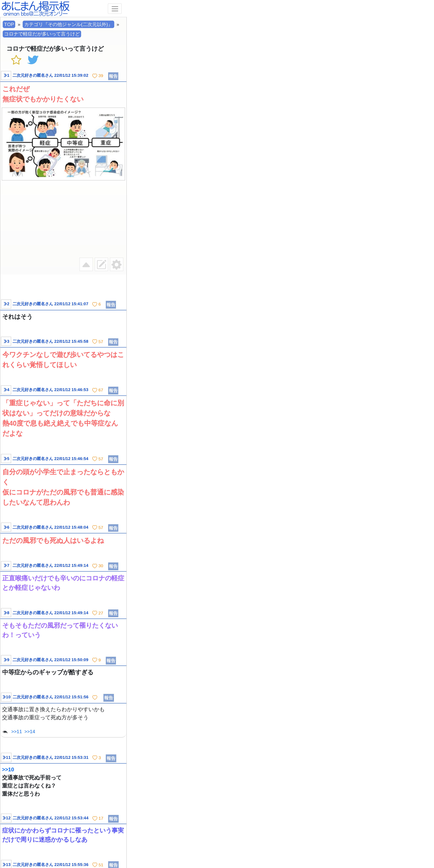
Task: Click the >>11 post number anchor
Action: tap(6, 757)
